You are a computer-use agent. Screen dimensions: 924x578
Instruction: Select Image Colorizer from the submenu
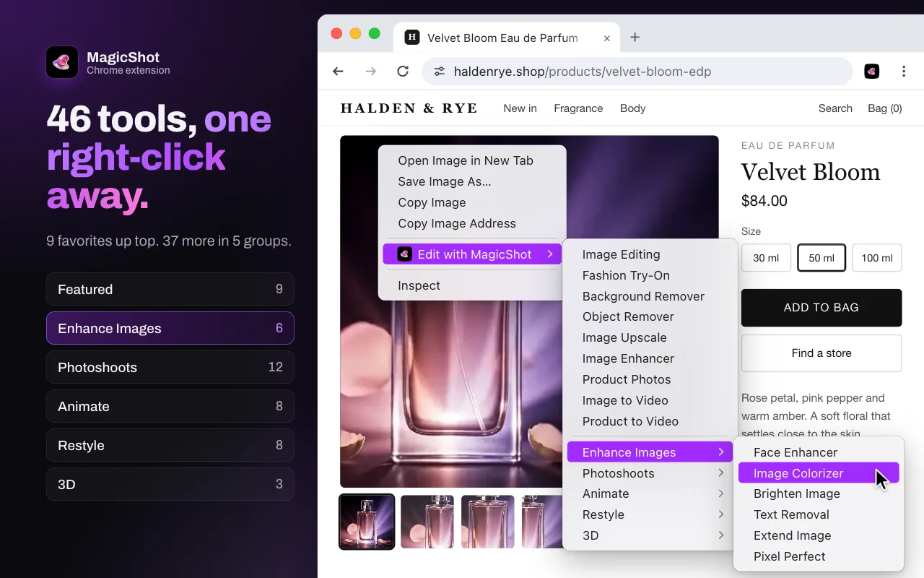point(819,473)
